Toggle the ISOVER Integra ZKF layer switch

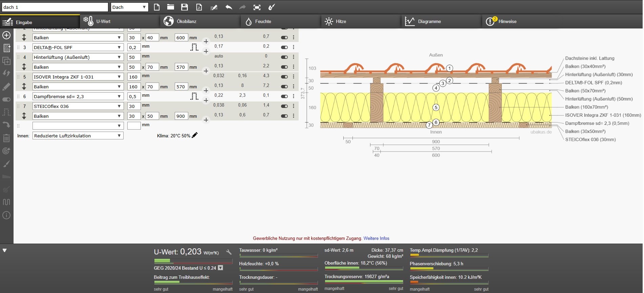tap(284, 77)
